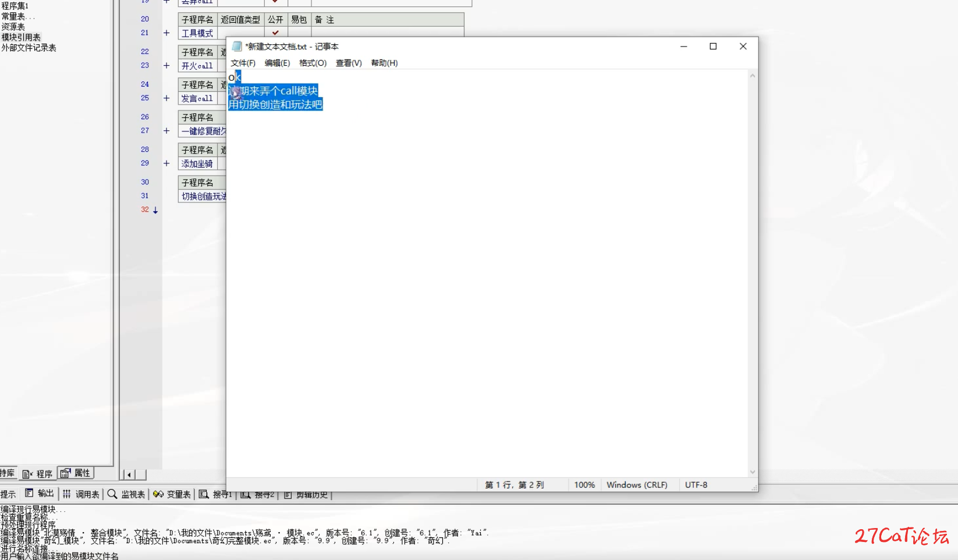Switch to the 调用表 bottom tab

click(81, 494)
